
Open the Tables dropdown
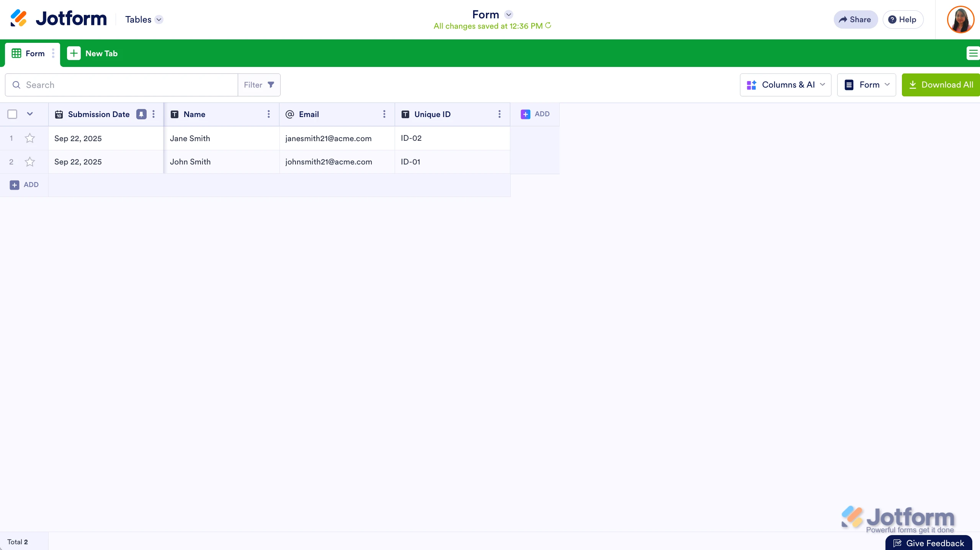point(144,19)
